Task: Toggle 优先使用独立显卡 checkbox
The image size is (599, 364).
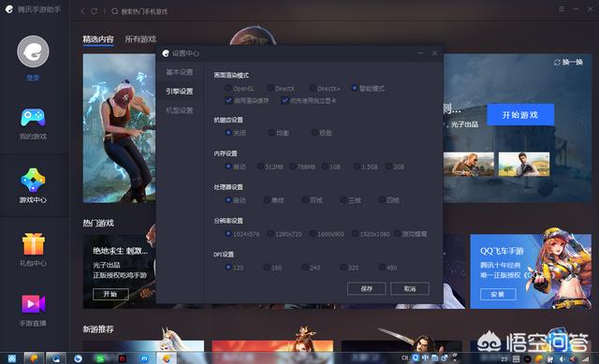Action: point(285,100)
